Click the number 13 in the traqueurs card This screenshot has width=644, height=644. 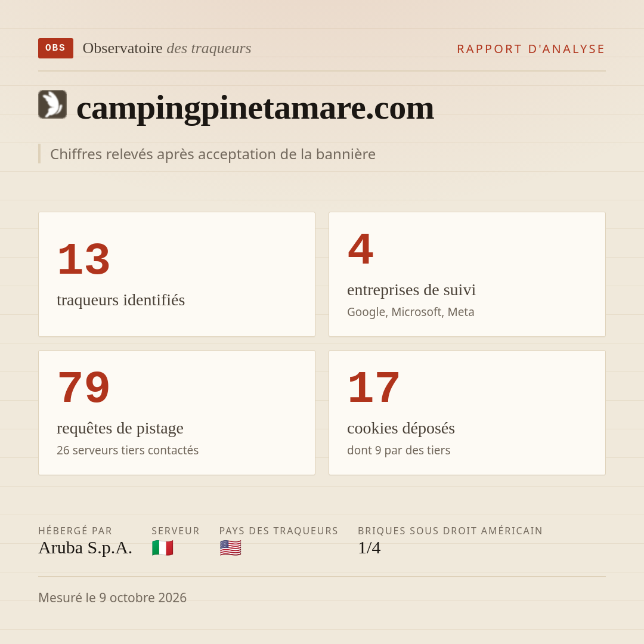(x=84, y=259)
